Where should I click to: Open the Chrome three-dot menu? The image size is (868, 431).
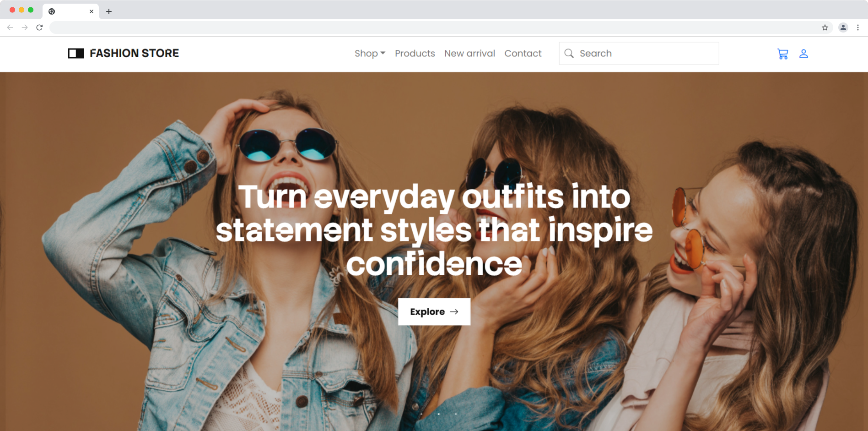858,27
